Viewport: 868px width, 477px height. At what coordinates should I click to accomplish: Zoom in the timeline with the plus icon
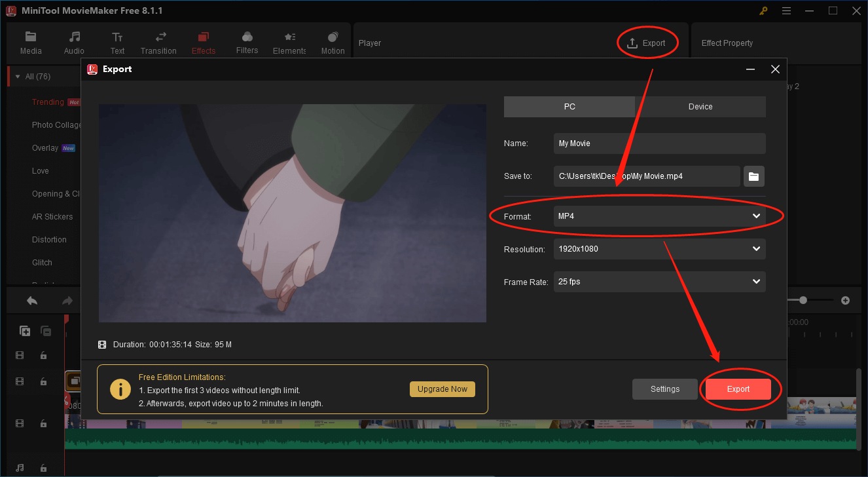pos(845,300)
